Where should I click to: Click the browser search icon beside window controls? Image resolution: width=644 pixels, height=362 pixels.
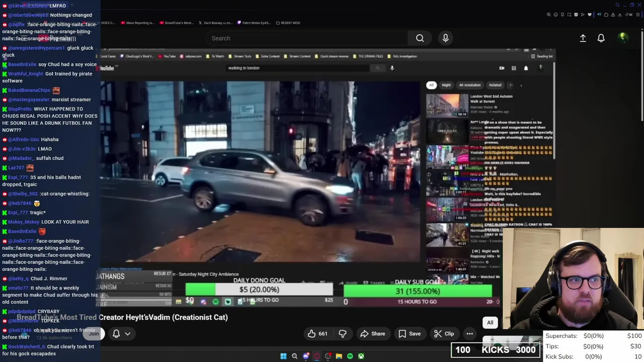point(617,5)
